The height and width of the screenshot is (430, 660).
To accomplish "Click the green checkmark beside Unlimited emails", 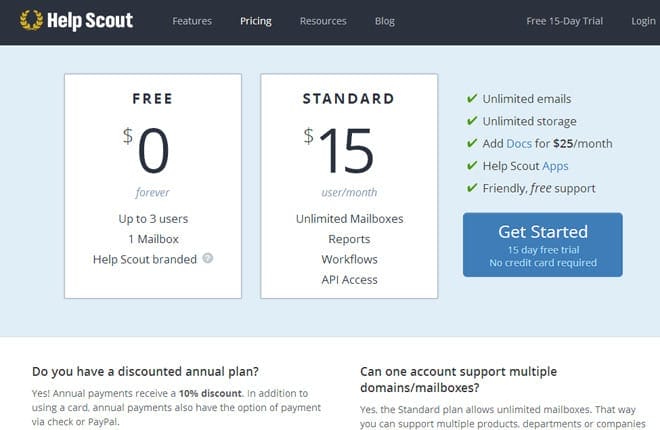I will coord(471,99).
